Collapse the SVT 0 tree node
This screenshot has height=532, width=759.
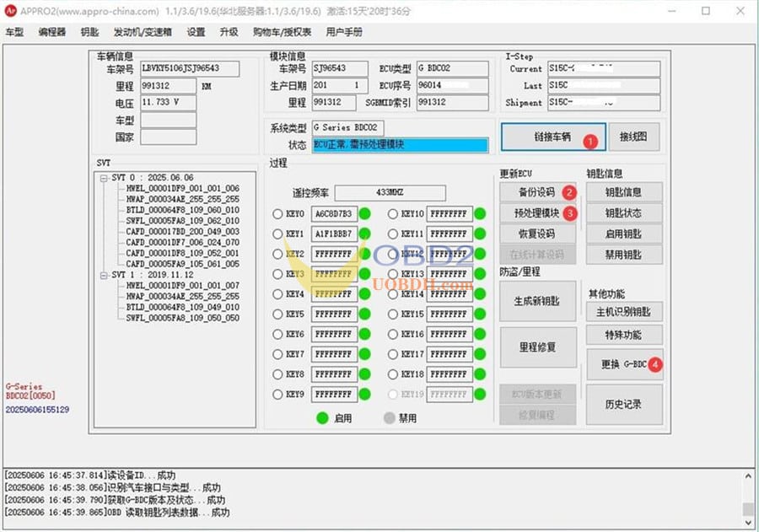tap(104, 178)
